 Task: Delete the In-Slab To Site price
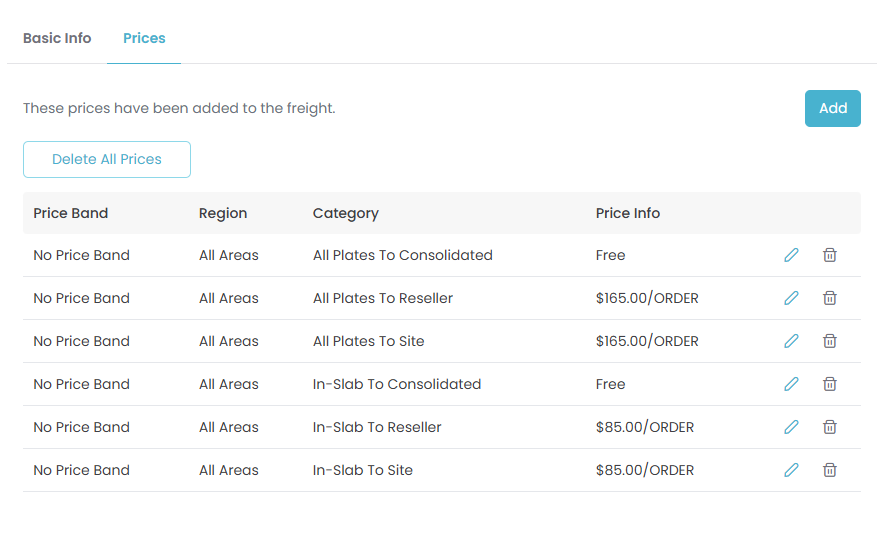(x=829, y=470)
